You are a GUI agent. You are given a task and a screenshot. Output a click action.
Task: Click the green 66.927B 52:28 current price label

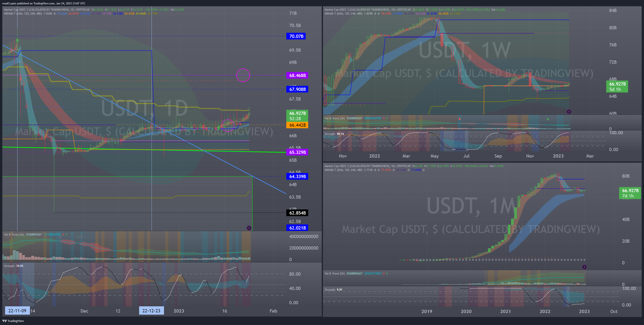297,116
